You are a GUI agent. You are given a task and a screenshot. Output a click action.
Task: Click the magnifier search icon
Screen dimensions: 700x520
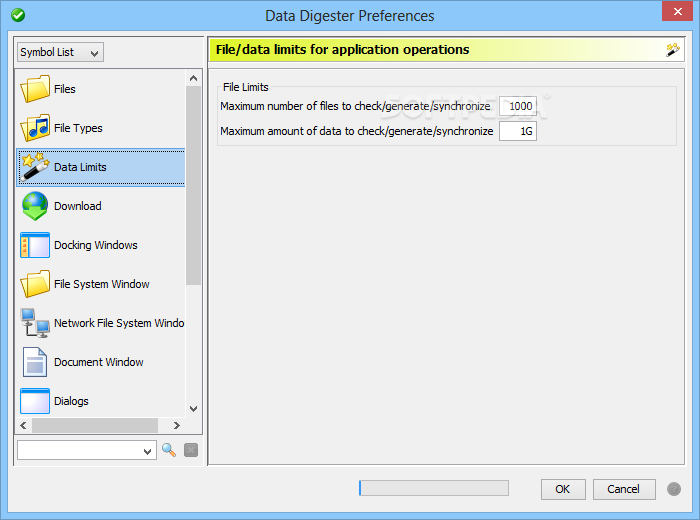[x=169, y=450]
